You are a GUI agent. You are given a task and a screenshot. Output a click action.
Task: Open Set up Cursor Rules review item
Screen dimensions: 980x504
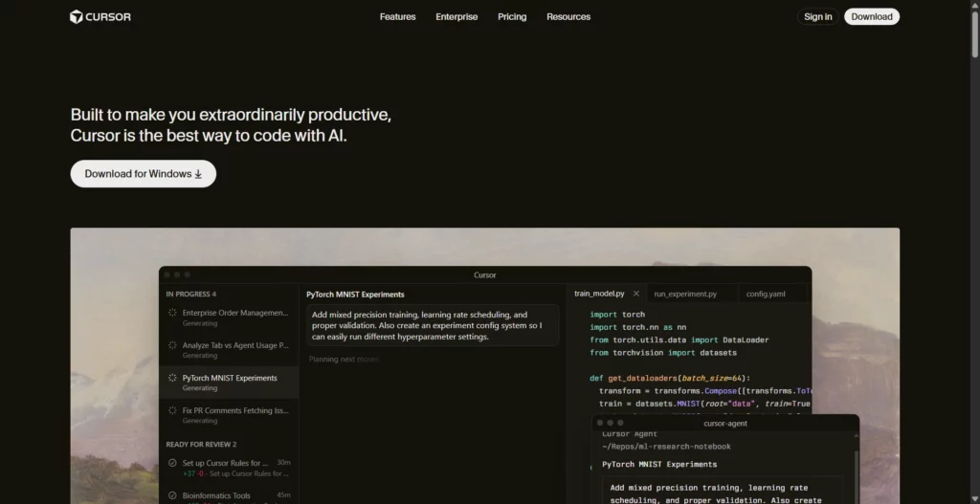229,468
